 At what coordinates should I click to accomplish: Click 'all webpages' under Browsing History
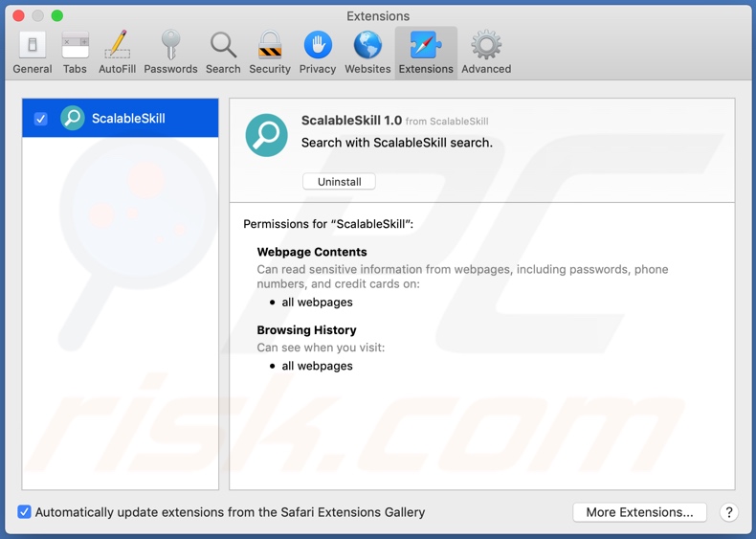(x=318, y=366)
